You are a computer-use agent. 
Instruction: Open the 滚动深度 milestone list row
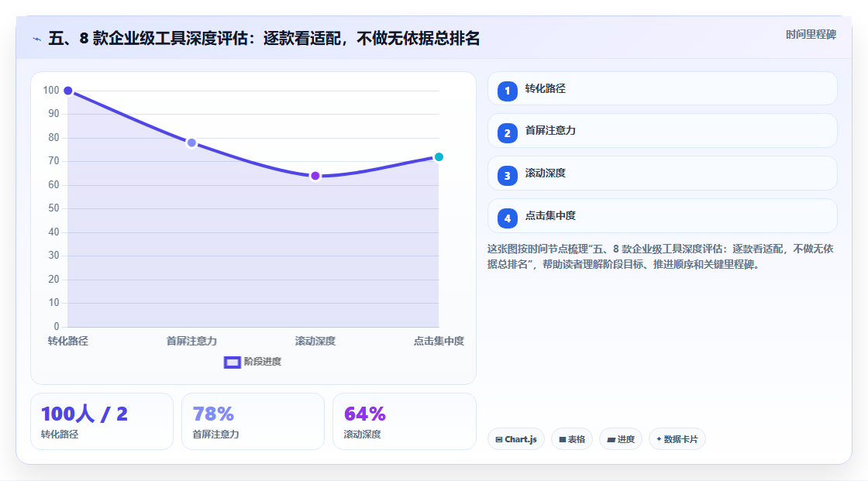coord(662,174)
